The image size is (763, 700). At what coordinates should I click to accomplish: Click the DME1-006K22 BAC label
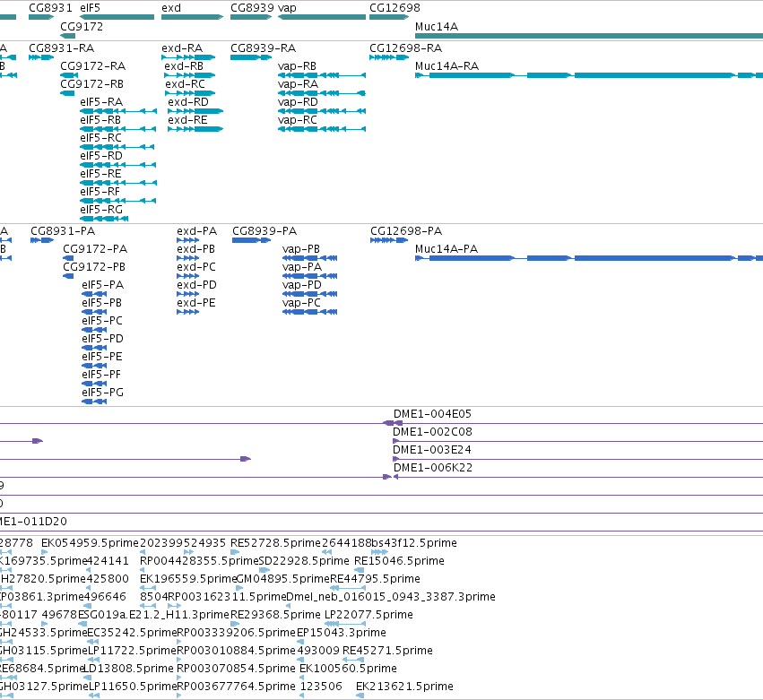(432, 468)
